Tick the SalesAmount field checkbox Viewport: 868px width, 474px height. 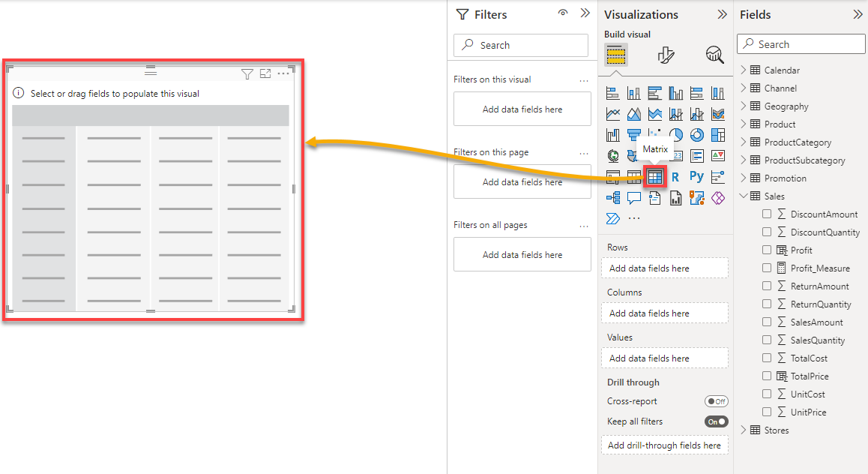(767, 322)
